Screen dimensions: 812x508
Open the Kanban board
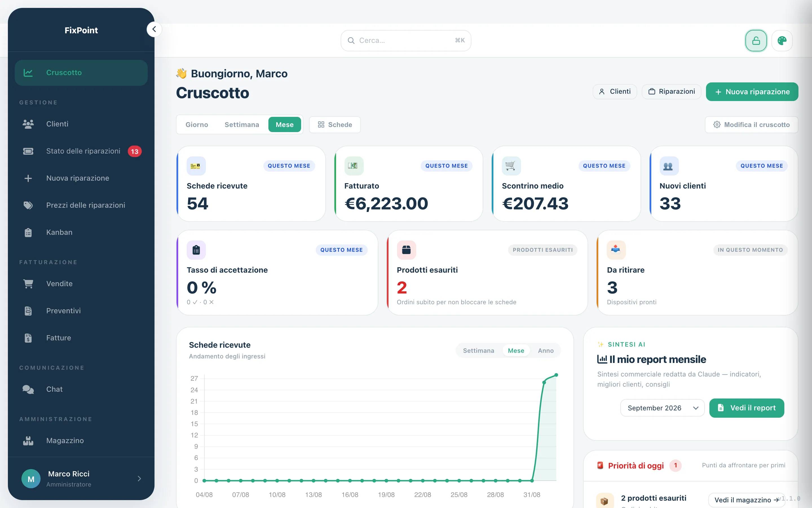(x=81, y=233)
